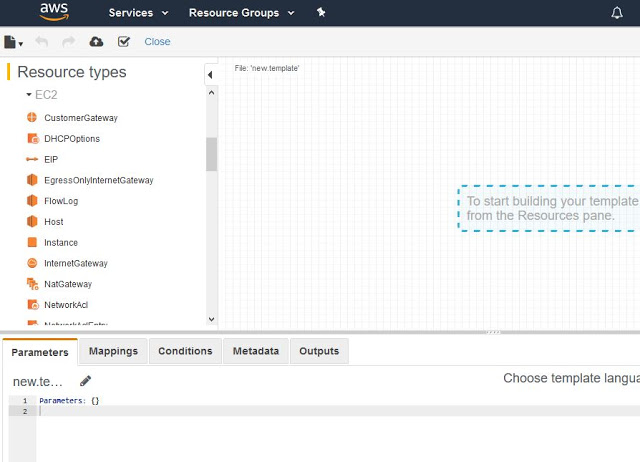Click the undo arrow

coord(42,41)
